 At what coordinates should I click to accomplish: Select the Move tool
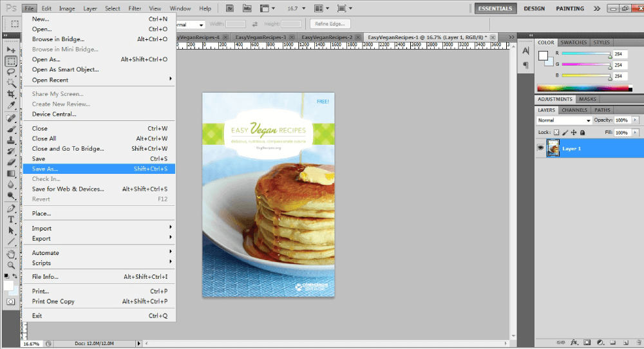(11, 50)
